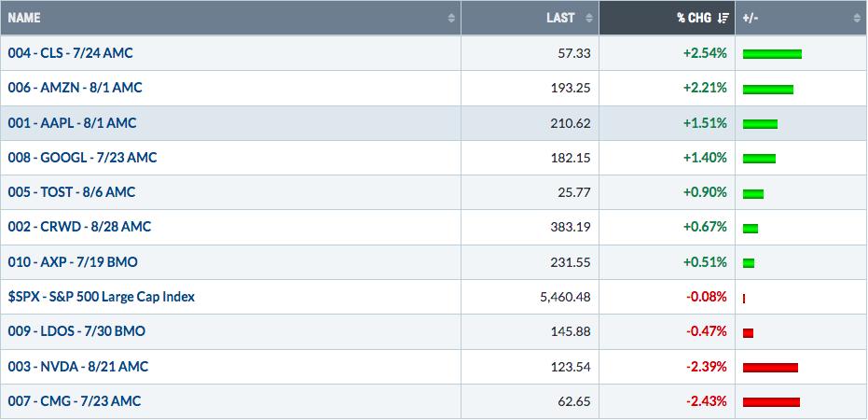Open the 004 - CLS - 7/24 AMC link
The image size is (868, 420).
pyautogui.click(x=70, y=53)
